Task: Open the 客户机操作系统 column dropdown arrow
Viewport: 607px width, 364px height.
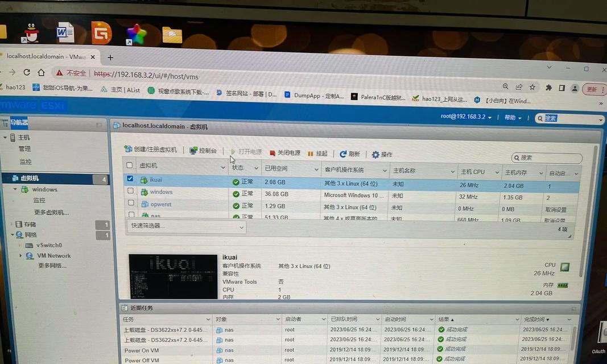Action: coord(385,171)
